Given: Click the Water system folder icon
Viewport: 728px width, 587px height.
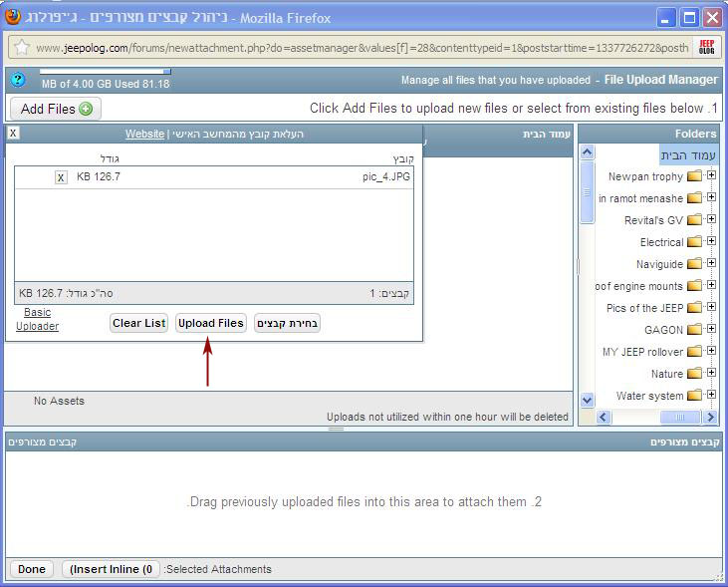Looking at the screenshot, I should (694, 396).
